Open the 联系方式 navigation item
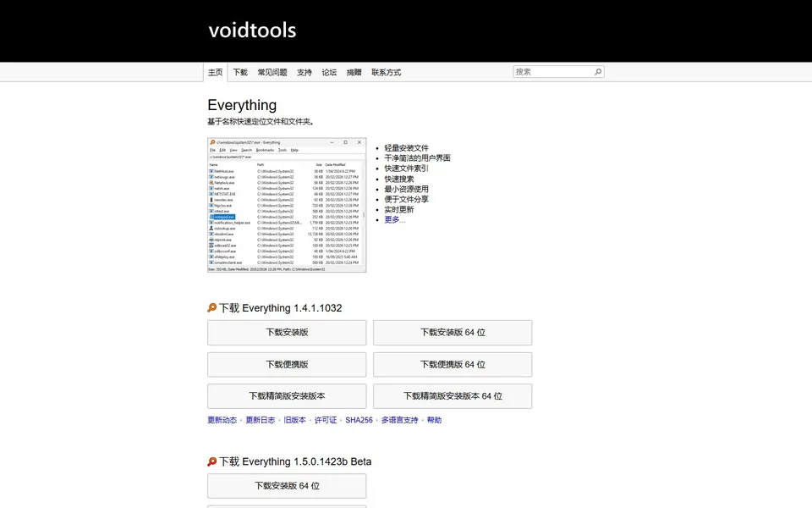Screen dimensions: 812x508 click(x=387, y=72)
